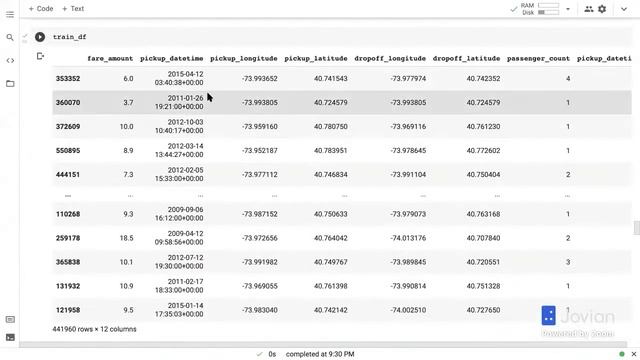Open the settings gear icon
The width and height of the screenshot is (640, 360).
tap(602, 9)
